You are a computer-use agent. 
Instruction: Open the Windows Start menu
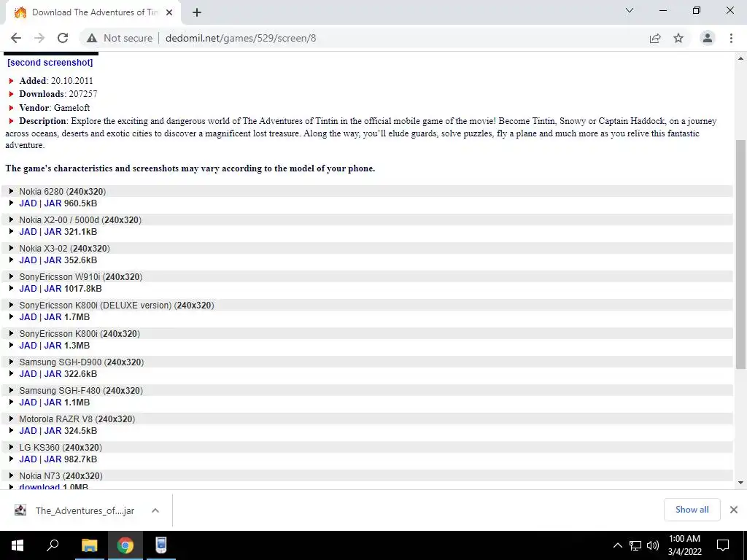[18, 545]
